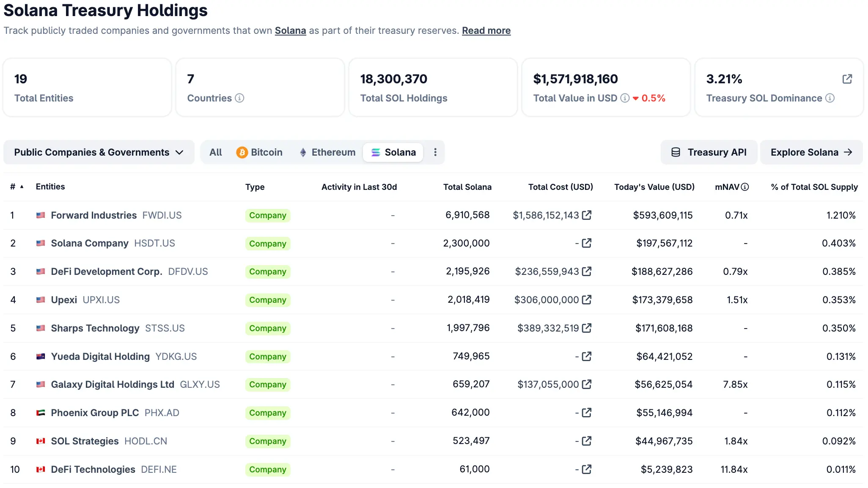
Task: Open the Solana link in description
Action: coord(290,31)
